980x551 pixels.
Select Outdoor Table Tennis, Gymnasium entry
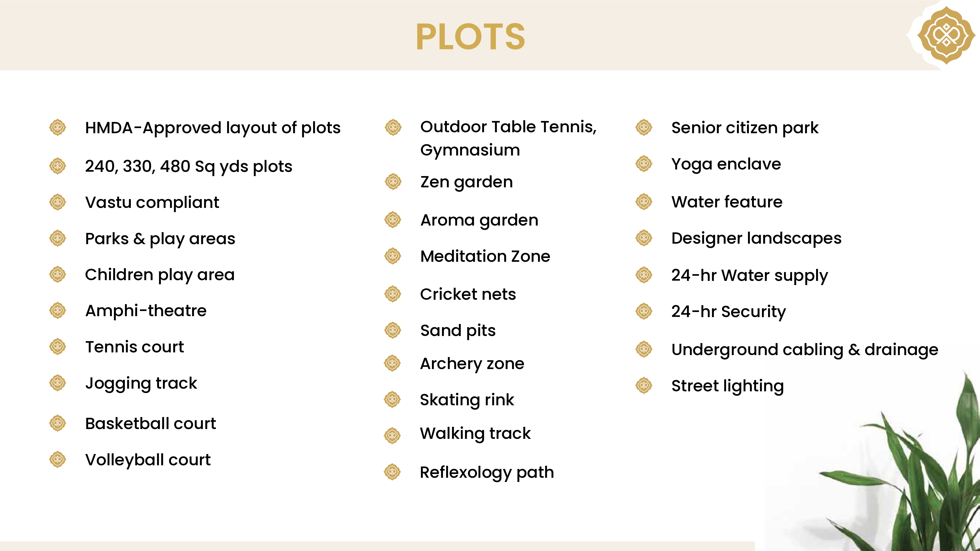click(509, 138)
